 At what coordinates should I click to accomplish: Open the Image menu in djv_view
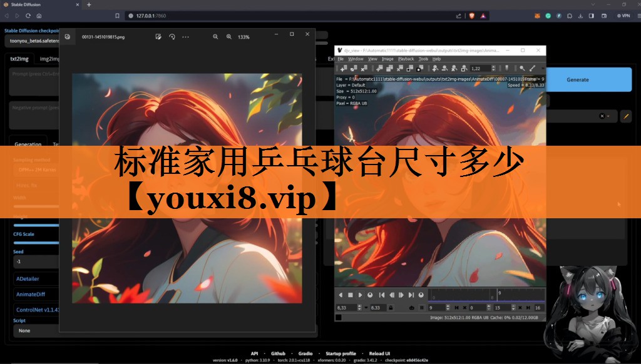click(387, 59)
